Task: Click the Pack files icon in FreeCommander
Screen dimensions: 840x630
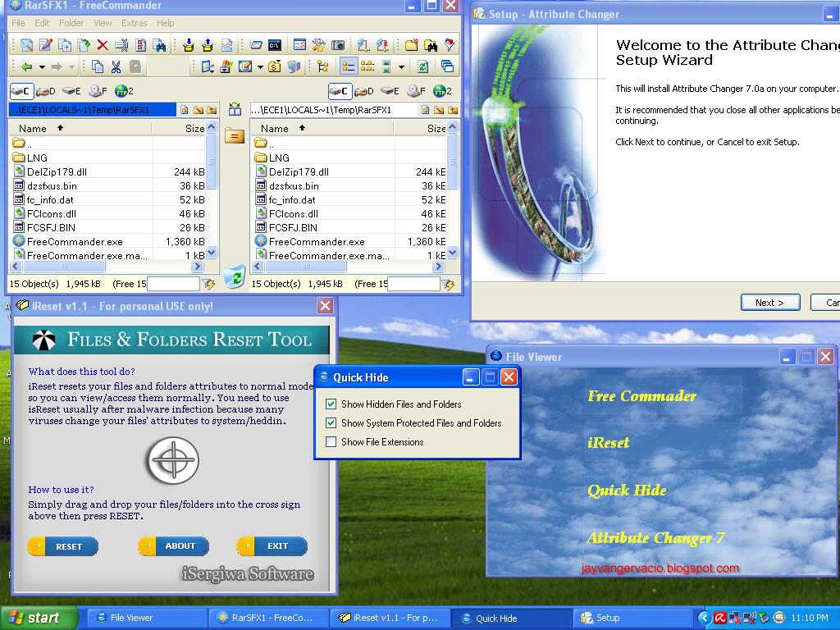Action: point(190,45)
